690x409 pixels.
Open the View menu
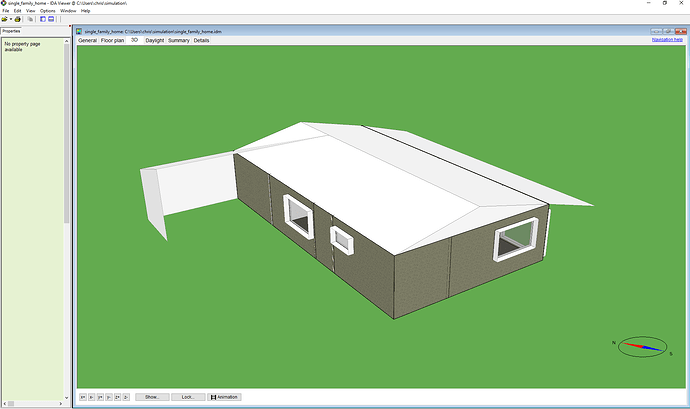[31, 11]
